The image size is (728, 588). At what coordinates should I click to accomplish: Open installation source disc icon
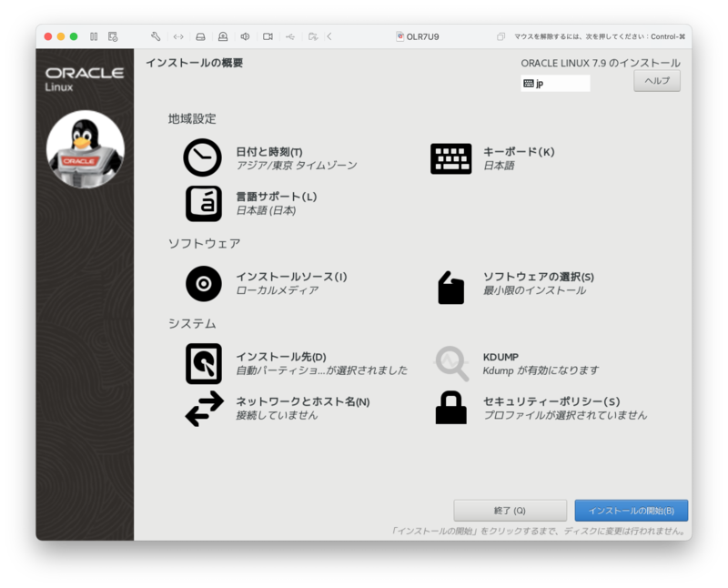tap(203, 283)
